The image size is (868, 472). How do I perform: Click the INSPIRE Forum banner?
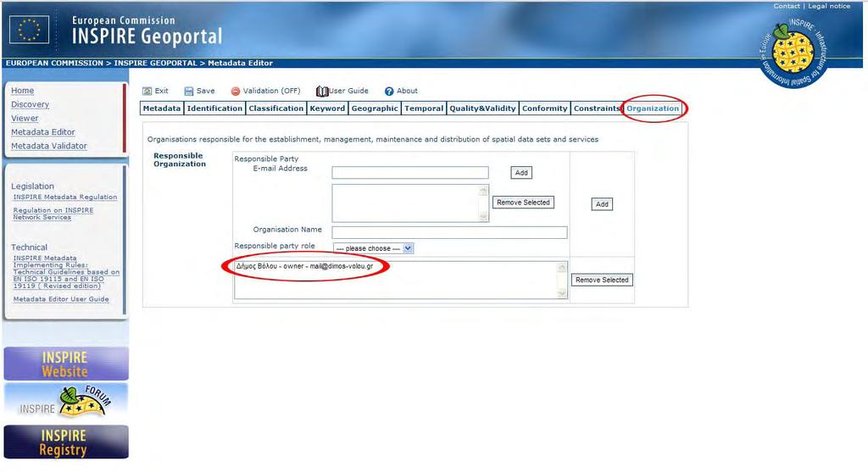(66, 402)
